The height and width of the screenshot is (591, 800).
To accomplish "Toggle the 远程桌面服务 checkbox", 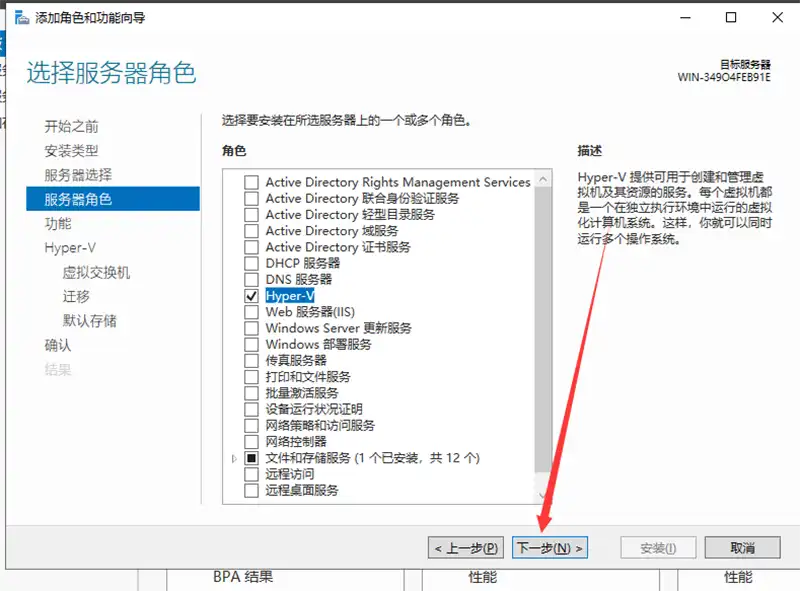I will 251,490.
